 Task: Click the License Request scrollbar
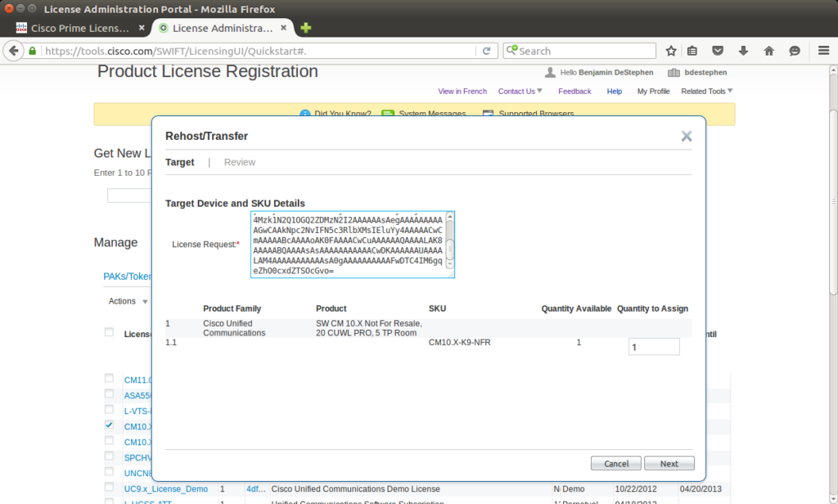(450, 241)
